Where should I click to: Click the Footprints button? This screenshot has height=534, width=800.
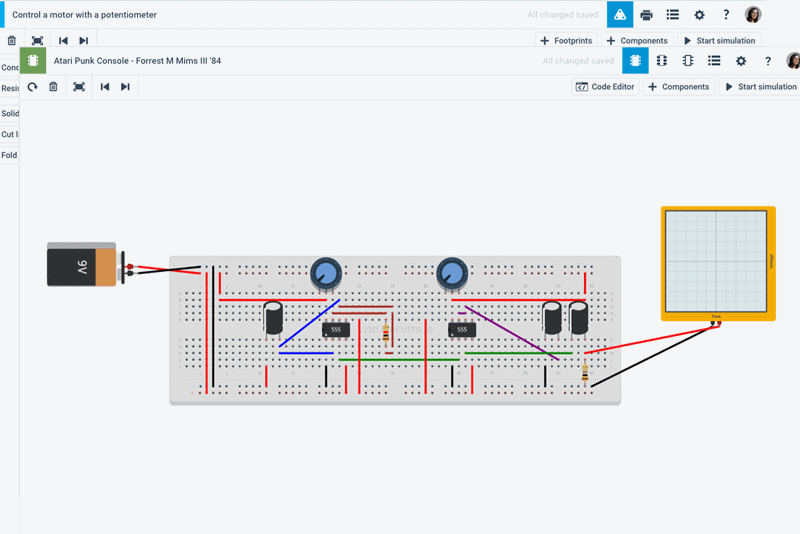coord(566,41)
